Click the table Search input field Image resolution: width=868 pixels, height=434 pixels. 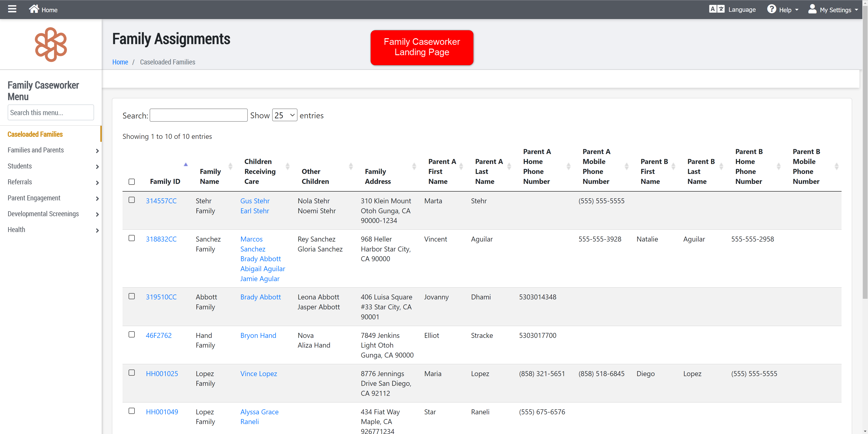tap(198, 115)
